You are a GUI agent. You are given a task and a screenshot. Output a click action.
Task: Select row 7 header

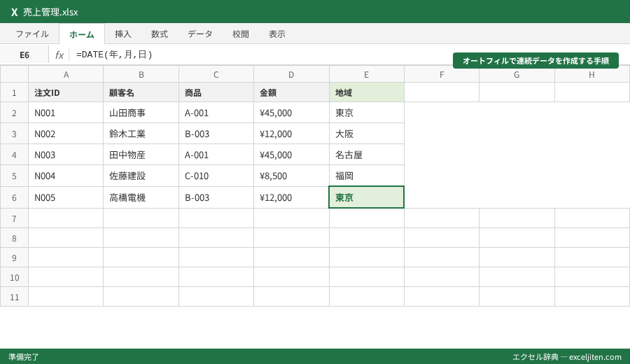click(x=14, y=218)
